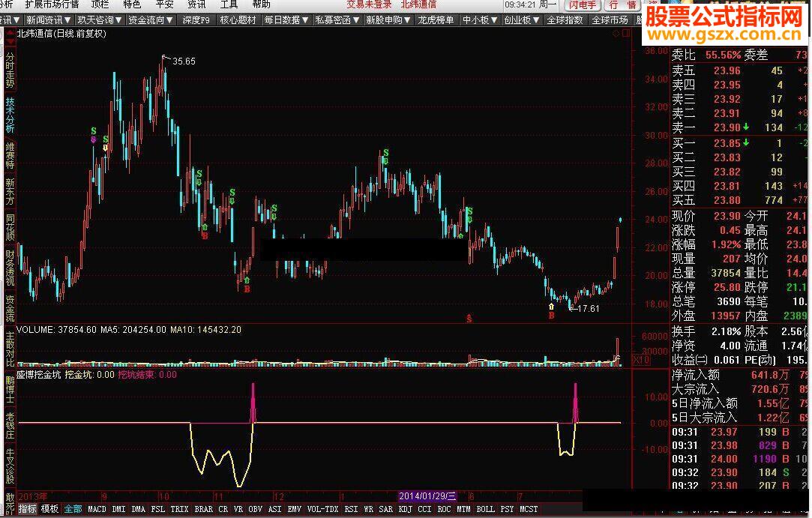This screenshot has height=518, width=812.
Task: Switch indicator to BOLL
Action: 485,509
